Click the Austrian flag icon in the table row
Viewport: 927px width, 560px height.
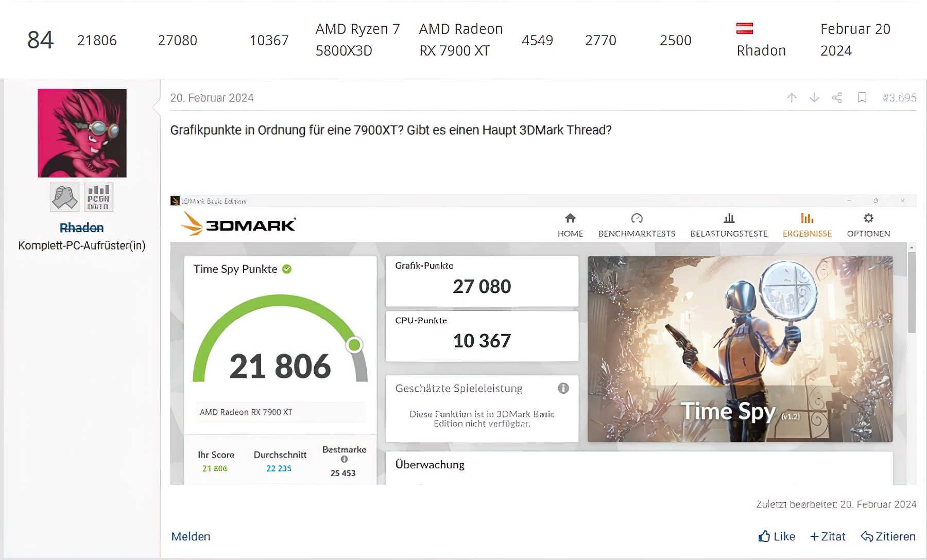coord(745,28)
